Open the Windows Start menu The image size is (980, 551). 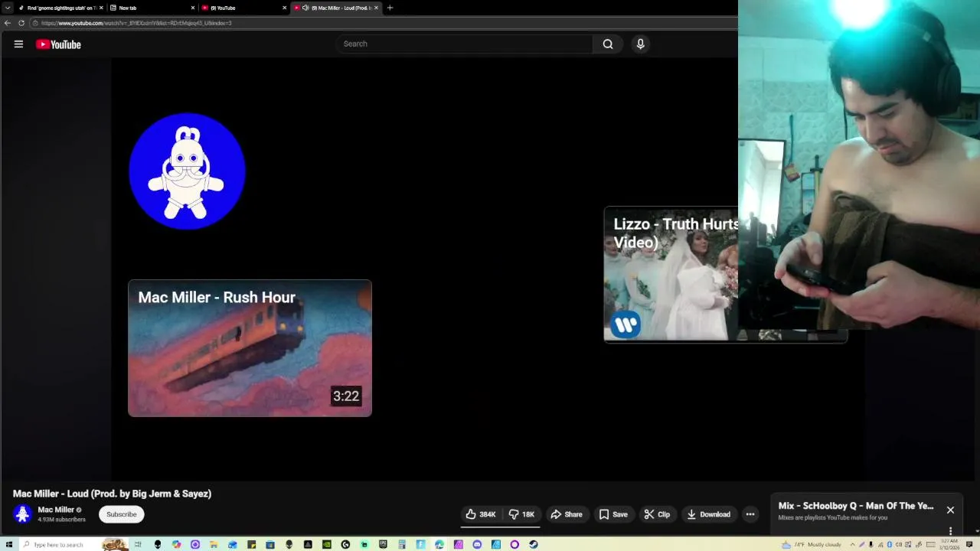9,544
